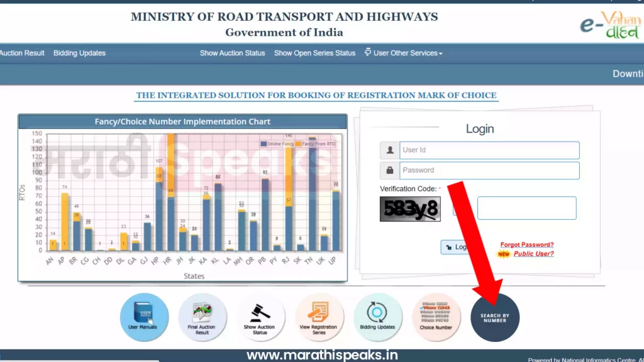
Task: Click the UP bar in the chart
Action: pos(336,220)
